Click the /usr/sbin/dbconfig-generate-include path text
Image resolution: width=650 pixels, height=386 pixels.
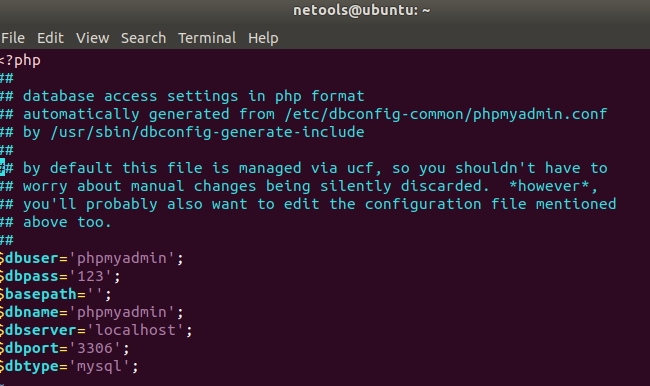click(x=207, y=132)
